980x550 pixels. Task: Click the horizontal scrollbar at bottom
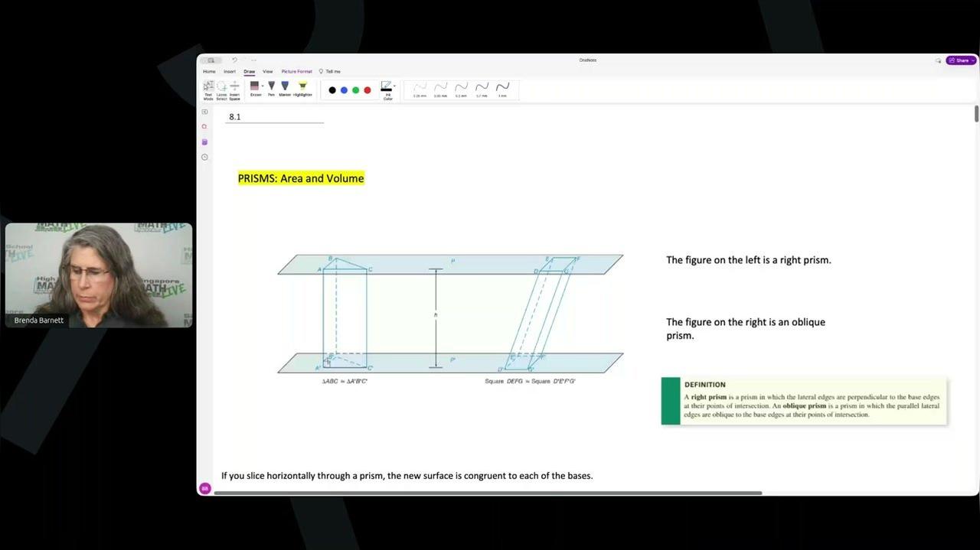tap(488, 493)
